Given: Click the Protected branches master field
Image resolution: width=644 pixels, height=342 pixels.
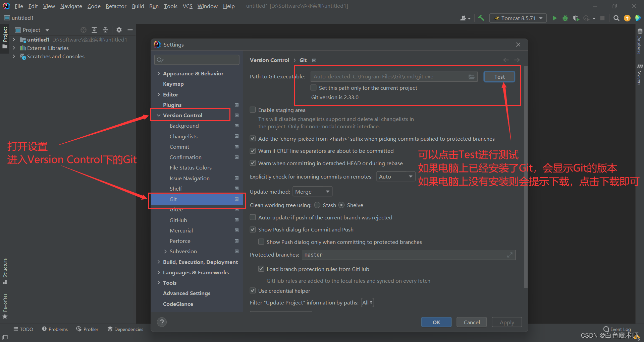Looking at the screenshot, I should (409, 255).
